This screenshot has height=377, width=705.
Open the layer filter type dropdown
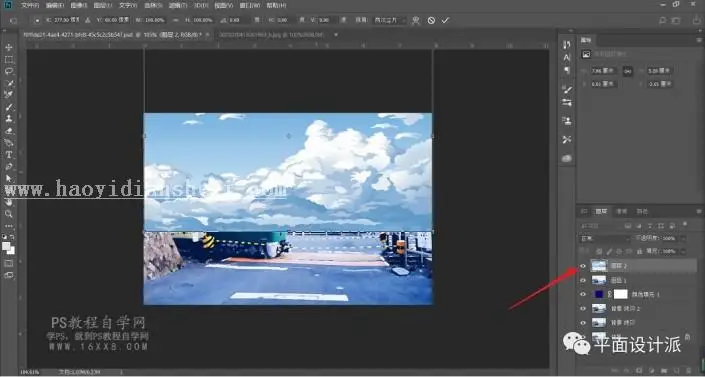click(600, 225)
